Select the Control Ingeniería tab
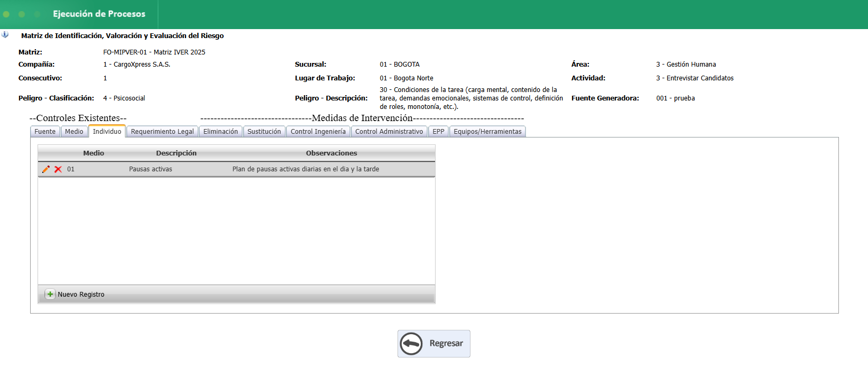The height and width of the screenshot is (367, 868). [x=318, y=132]
